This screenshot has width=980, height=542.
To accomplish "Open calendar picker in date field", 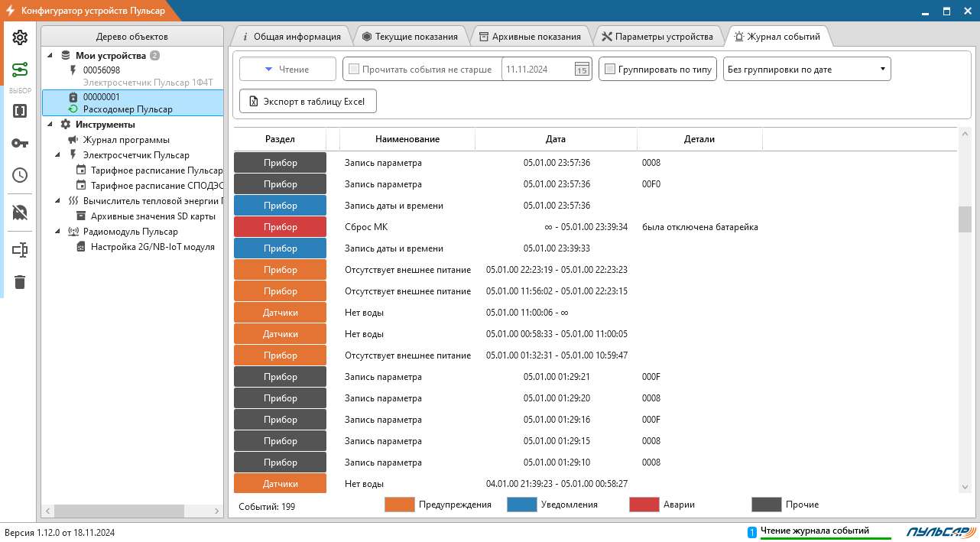I will point(582,69).
